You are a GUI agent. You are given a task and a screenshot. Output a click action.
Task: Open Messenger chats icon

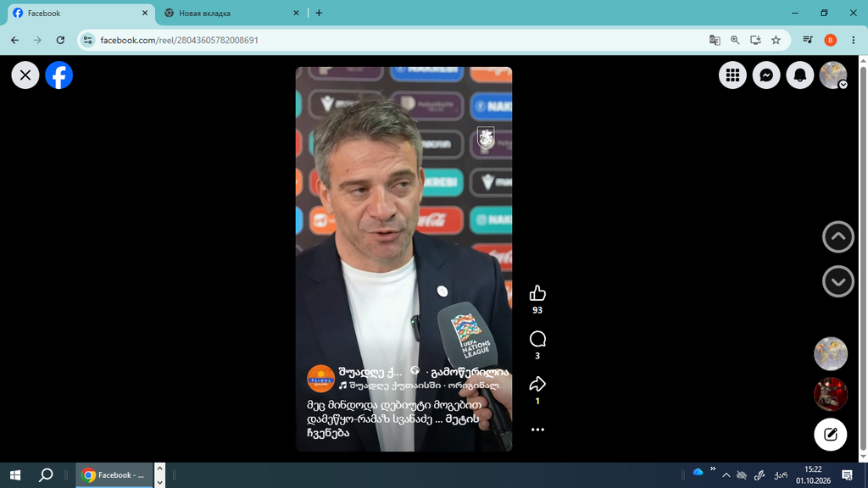(766, 75)
